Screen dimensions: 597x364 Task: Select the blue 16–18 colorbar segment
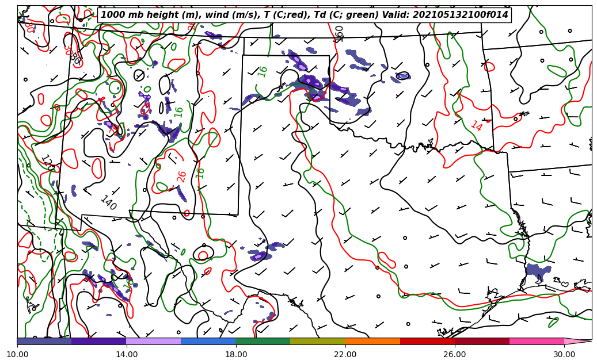tap(208, 341)
